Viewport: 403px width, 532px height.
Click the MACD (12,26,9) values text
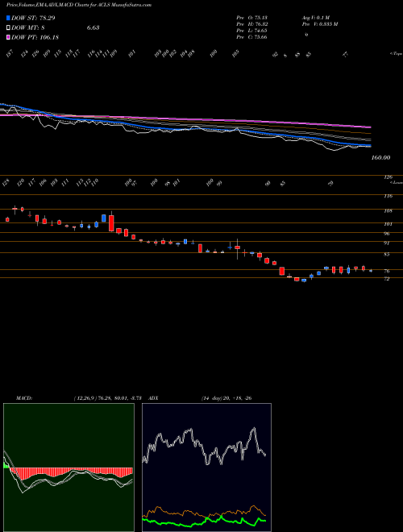[110, 398]
